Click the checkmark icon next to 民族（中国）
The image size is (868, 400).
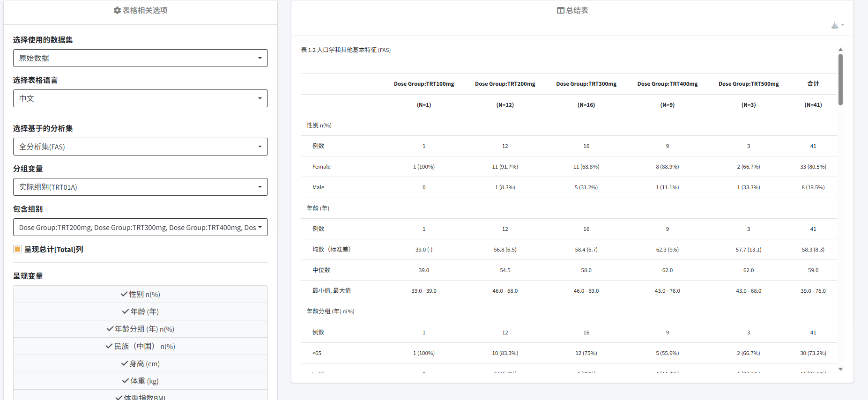109,346
